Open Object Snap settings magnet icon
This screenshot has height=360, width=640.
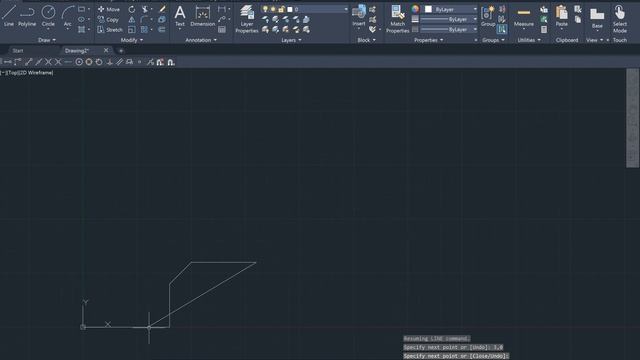(x=171, y=62)
